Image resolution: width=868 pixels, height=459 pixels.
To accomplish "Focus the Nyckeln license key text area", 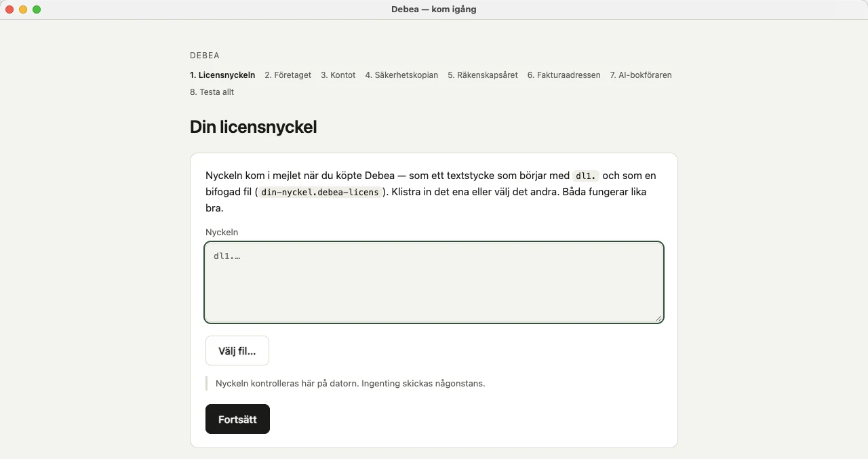I will click(x=434, y=282).
